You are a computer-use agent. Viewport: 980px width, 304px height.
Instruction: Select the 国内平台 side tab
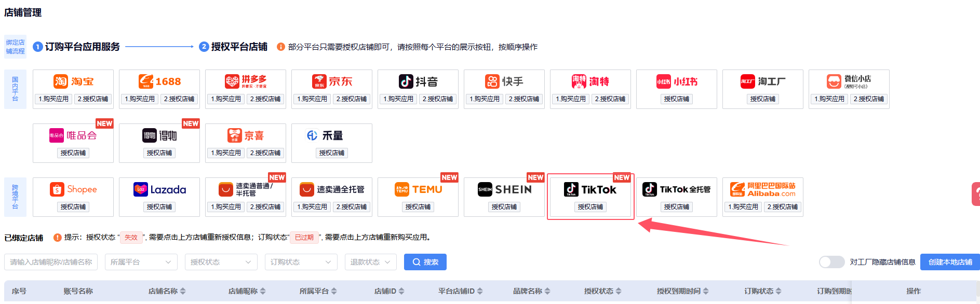15,89
